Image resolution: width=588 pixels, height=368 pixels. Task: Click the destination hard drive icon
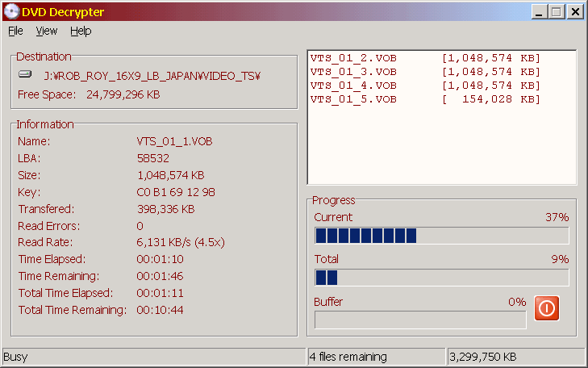click(x=25, y=76)
